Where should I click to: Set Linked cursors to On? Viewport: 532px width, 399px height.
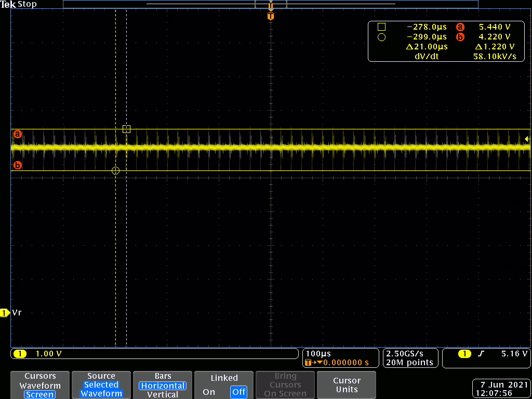[x=209, y=392]
